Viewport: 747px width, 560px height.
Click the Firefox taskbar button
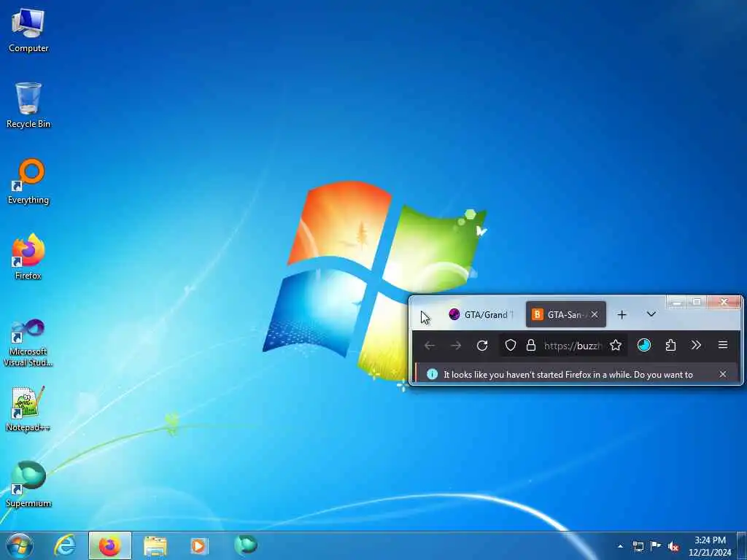(109, 545)
